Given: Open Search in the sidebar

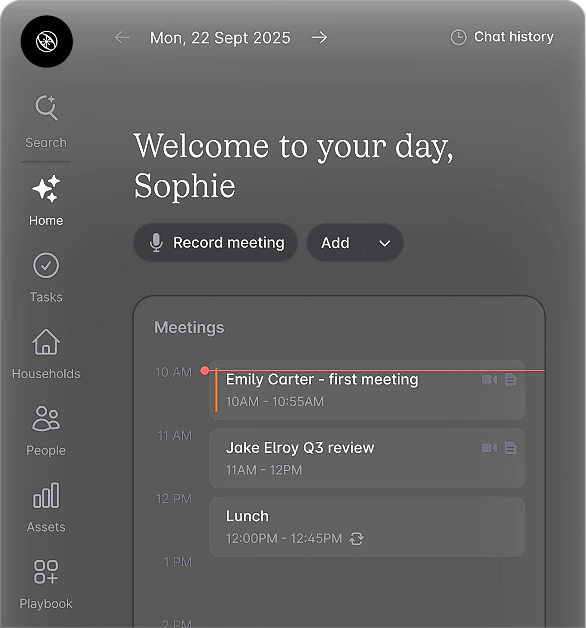Looking at the screenshot, I should [46, 122].
